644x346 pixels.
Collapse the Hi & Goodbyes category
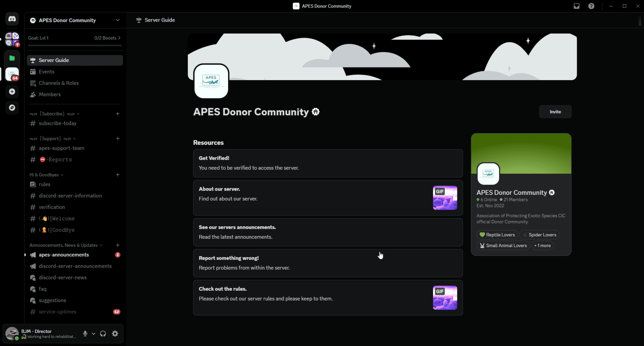point(46,175)
